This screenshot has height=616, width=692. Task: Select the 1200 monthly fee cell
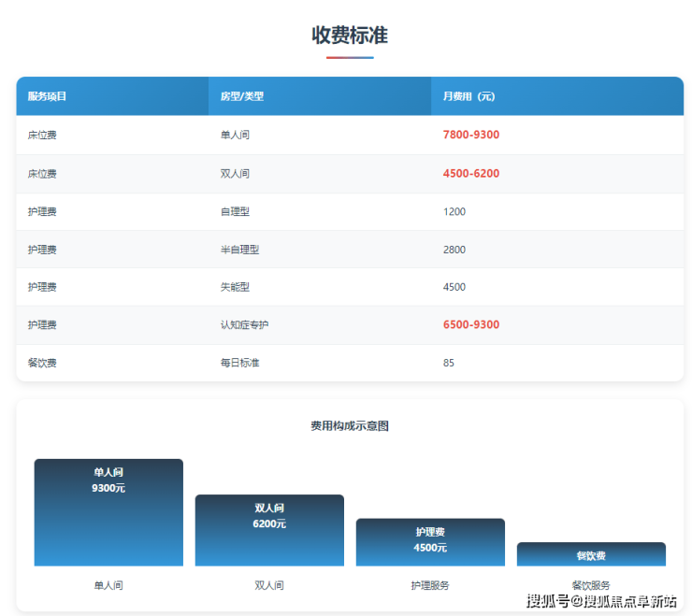click(454, 212)
